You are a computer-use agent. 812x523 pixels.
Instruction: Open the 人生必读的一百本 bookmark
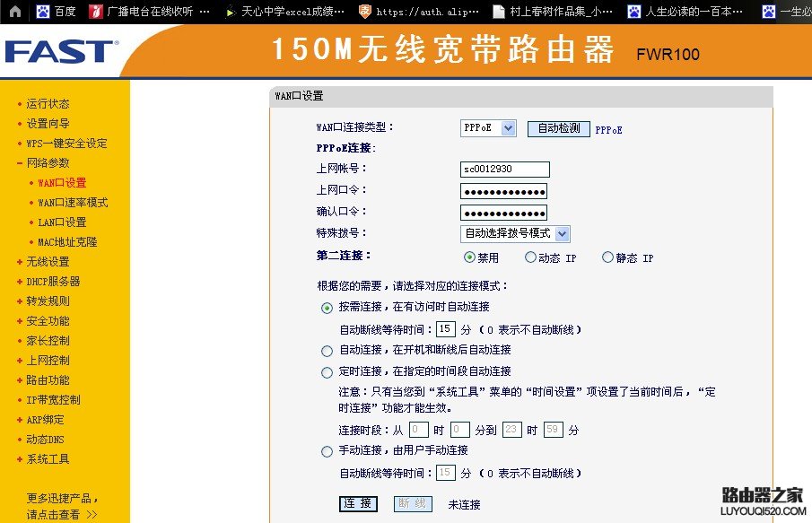click(685, 12)
